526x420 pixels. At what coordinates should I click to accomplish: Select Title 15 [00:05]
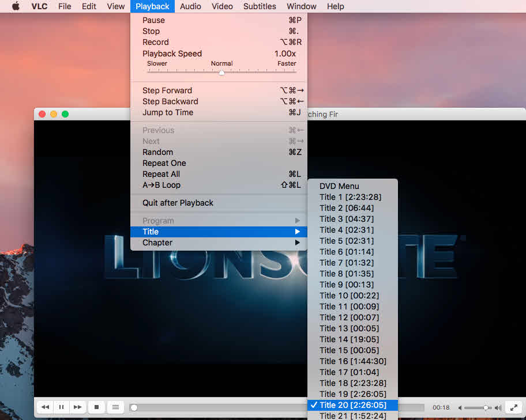(x=352, y=350)
